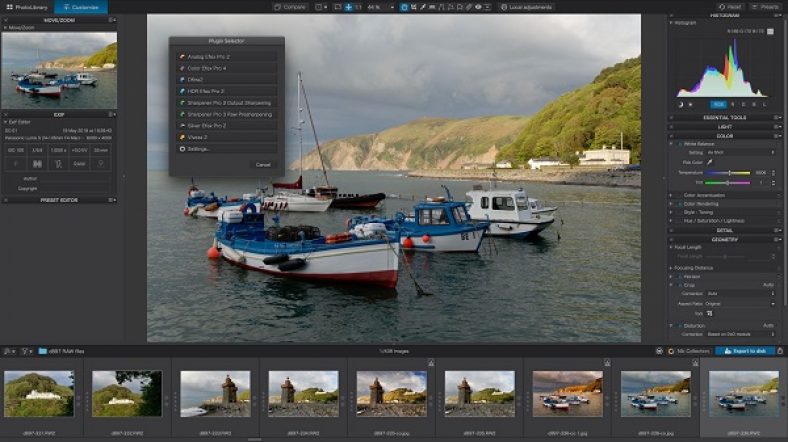Click the Crop tool icon
The width and height of the screenshot is (788, 442).
click(x=710, y=313)
